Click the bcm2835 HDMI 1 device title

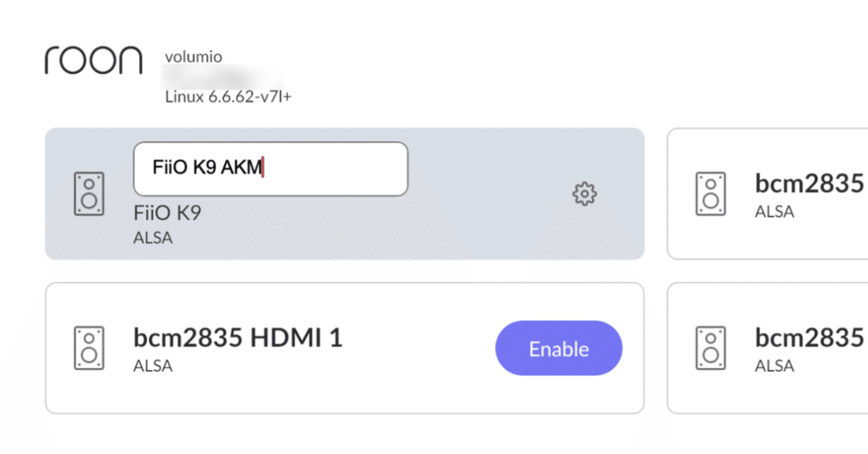click(238, 337)
